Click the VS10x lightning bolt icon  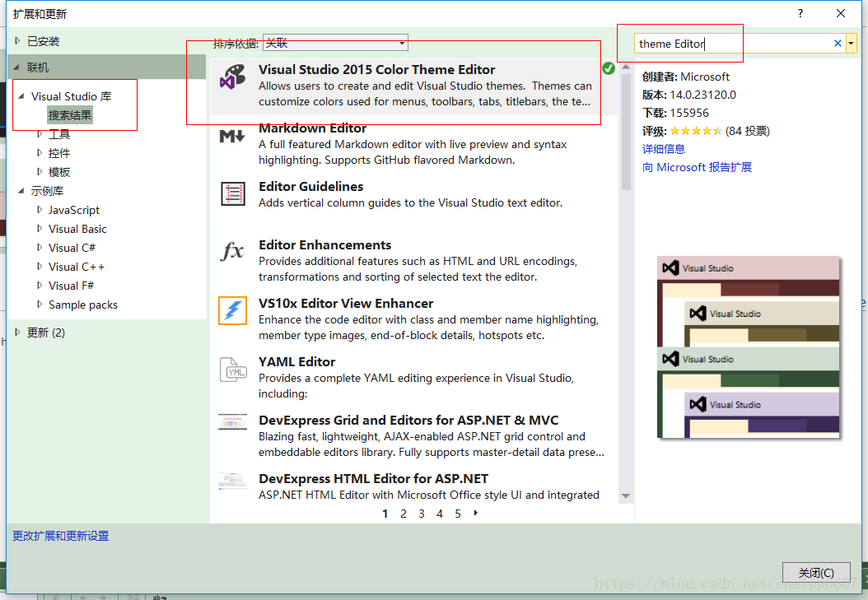click(232, 310)
